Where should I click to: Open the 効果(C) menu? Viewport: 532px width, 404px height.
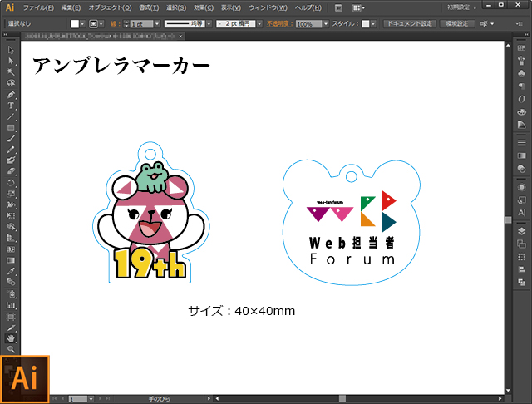(204, 7)
